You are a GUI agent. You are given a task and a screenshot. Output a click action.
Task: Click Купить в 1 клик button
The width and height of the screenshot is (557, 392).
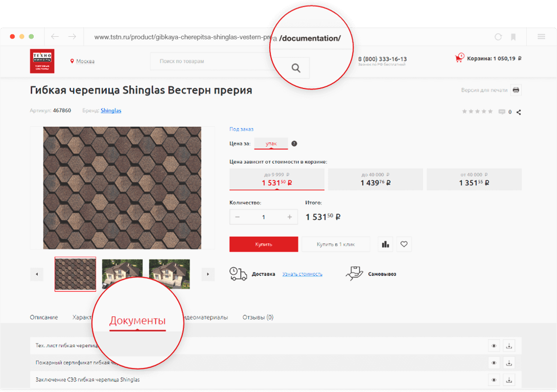coord(336,244)
